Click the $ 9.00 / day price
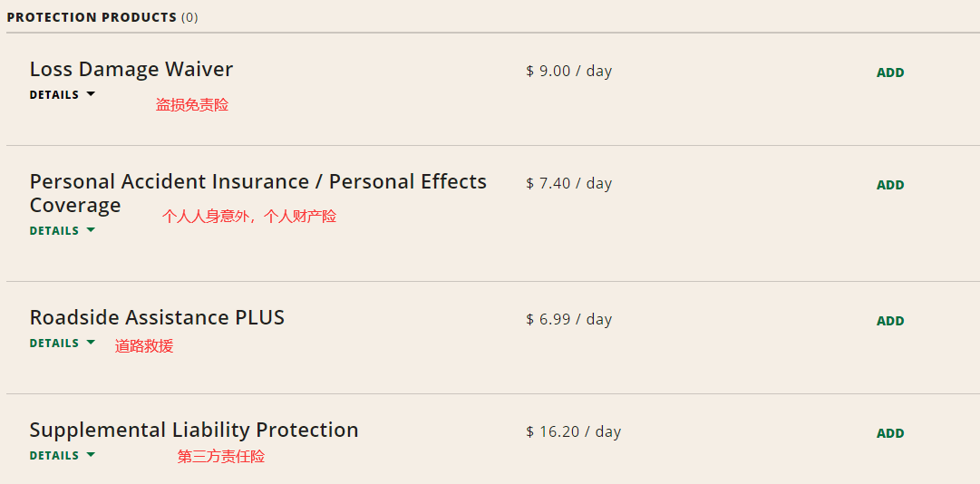 (568, 72)
